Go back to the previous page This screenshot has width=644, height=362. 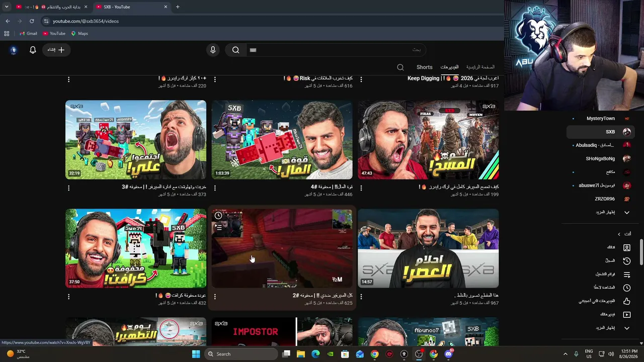(x=8, y=21)
